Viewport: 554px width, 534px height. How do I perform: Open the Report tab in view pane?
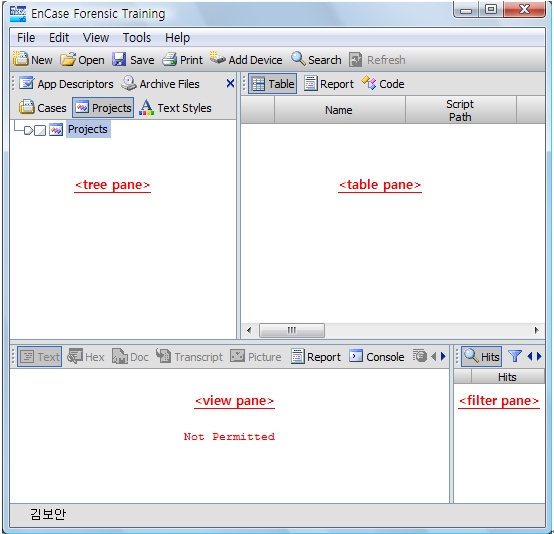coord(316,357)
